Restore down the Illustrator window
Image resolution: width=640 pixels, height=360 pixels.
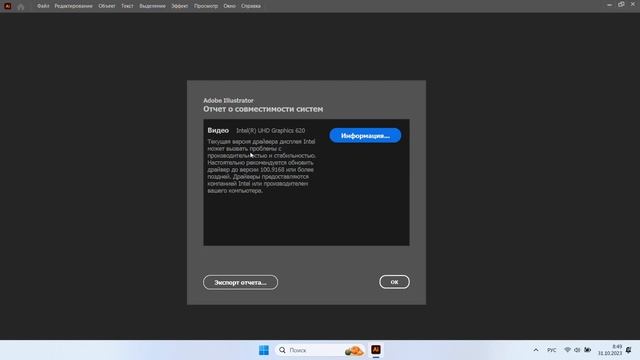(x=621, y=5)
